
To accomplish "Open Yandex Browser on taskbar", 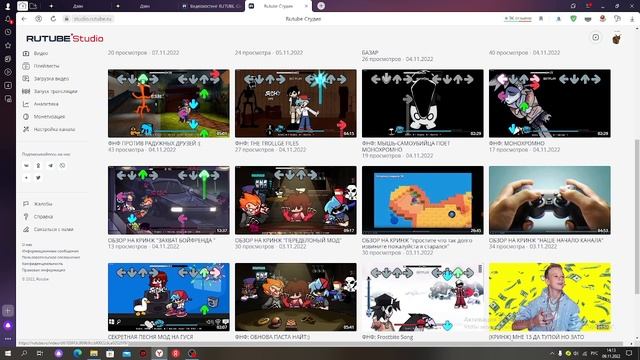I will click(x=159, y=353).
